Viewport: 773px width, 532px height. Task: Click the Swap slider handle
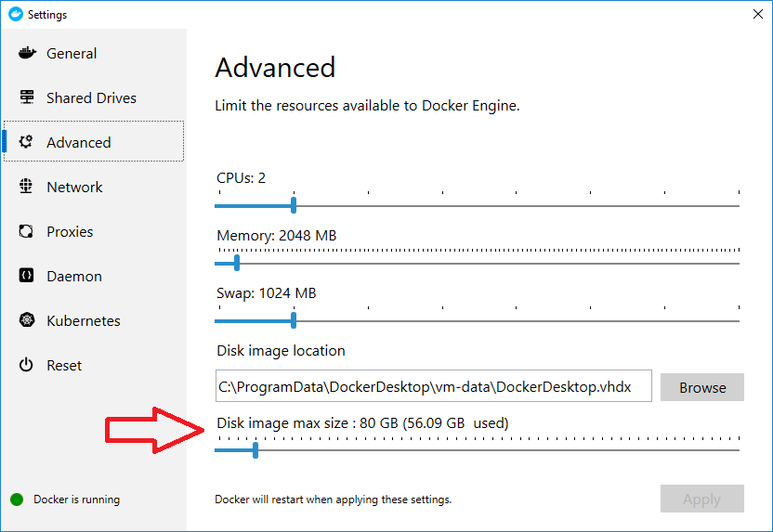tap(294, 320)
